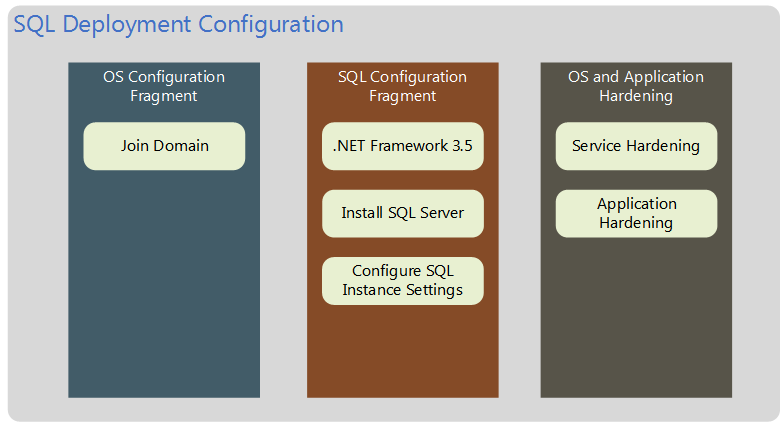Click the Service Hardening box

coord(636,146)
